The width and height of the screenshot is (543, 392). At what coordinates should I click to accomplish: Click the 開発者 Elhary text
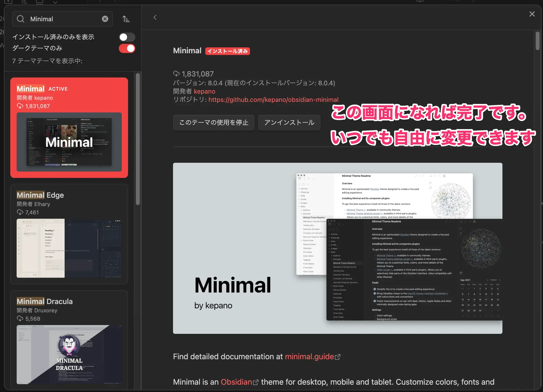33,204
